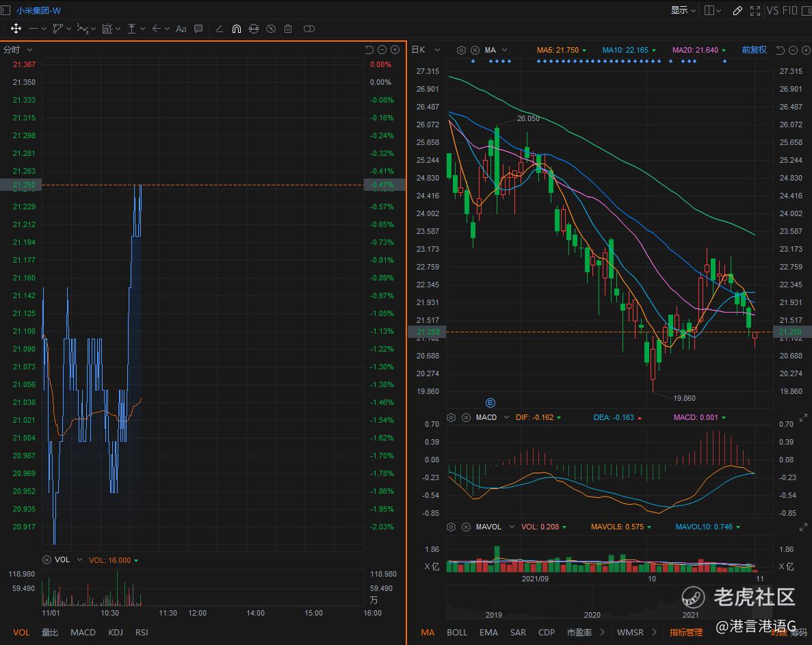Image resolution: width=812 pixels, height=645 pixels.
Task: Toggle the magnet snap tool
Action: pyautogui.click(x=237, y=29)
